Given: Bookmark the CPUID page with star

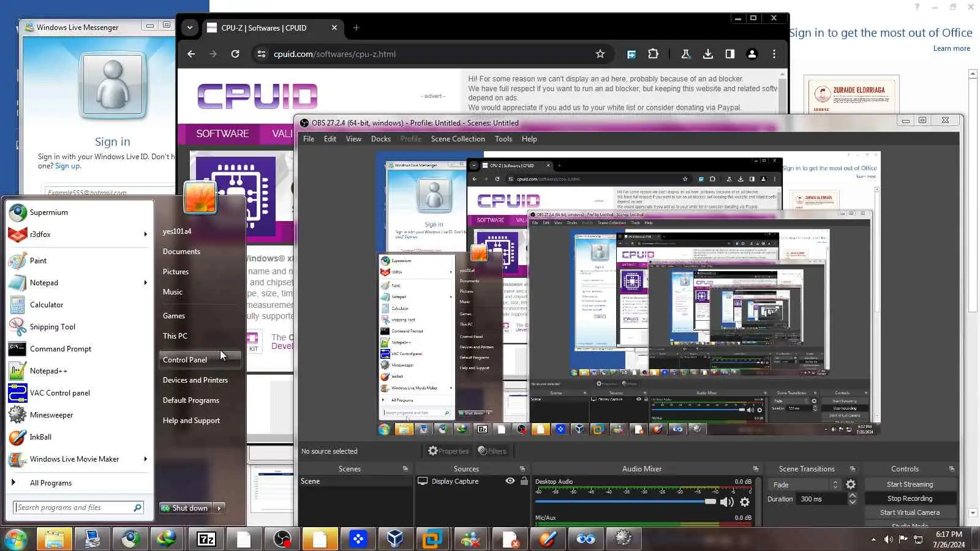Looking at the screenshot, I should tap(600, 54).
